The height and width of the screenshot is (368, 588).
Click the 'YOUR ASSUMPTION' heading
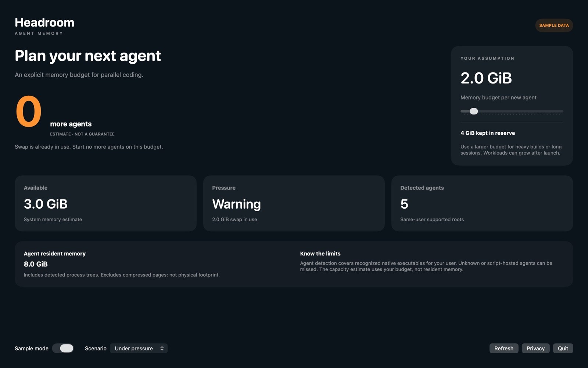pos(487,58)
